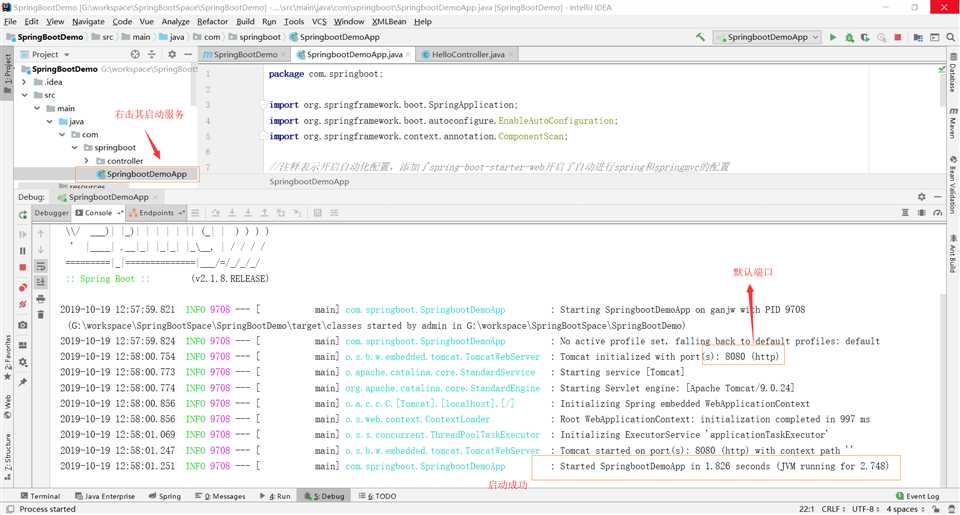
Task: Stop debug session red square in sidebar
Action: (x=23, y=267)
